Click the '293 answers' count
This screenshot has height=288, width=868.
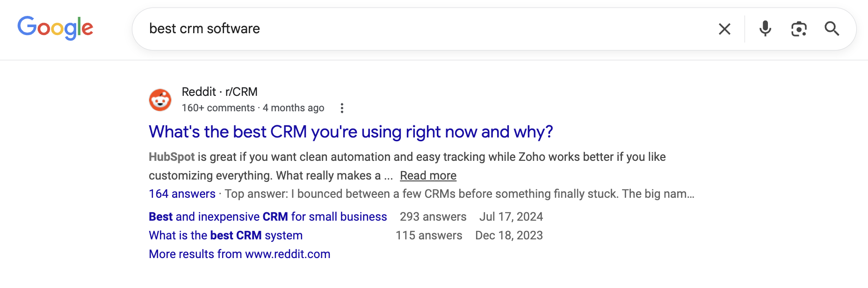tap(433, 217)
